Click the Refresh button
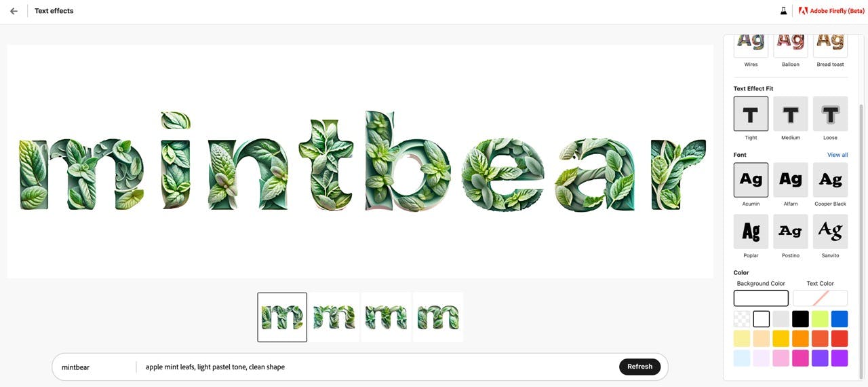The image size is (868, 387). [639, 367]
